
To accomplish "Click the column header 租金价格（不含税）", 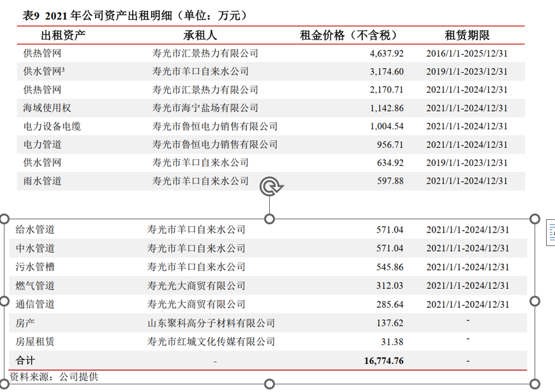I will point(349,35).
